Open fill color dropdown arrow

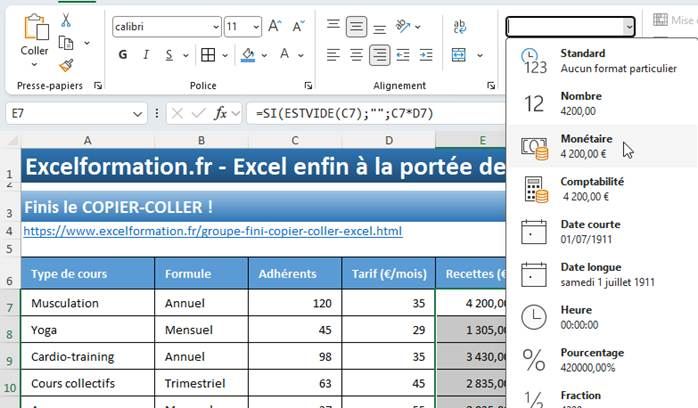pos(264,56)
